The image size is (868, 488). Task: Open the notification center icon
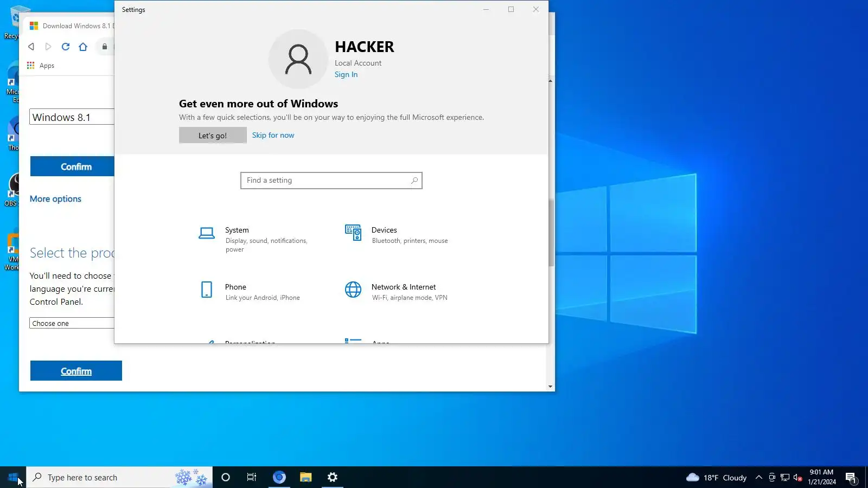click(851, 478)
